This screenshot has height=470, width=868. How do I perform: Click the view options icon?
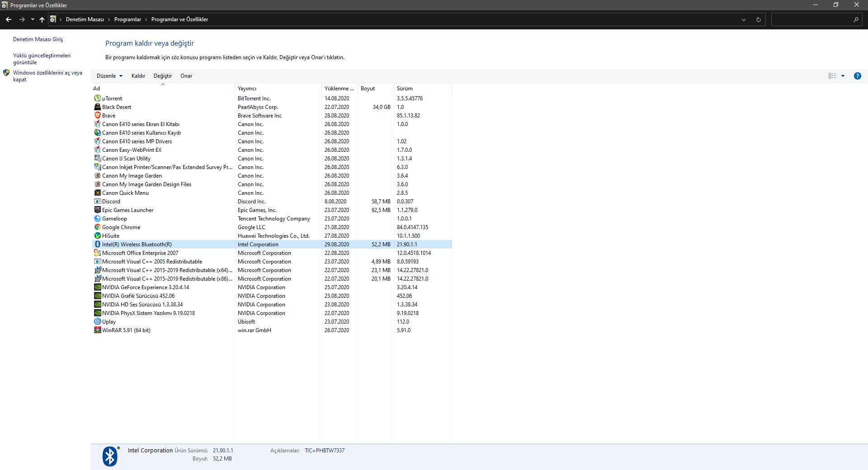click(832, 76)
